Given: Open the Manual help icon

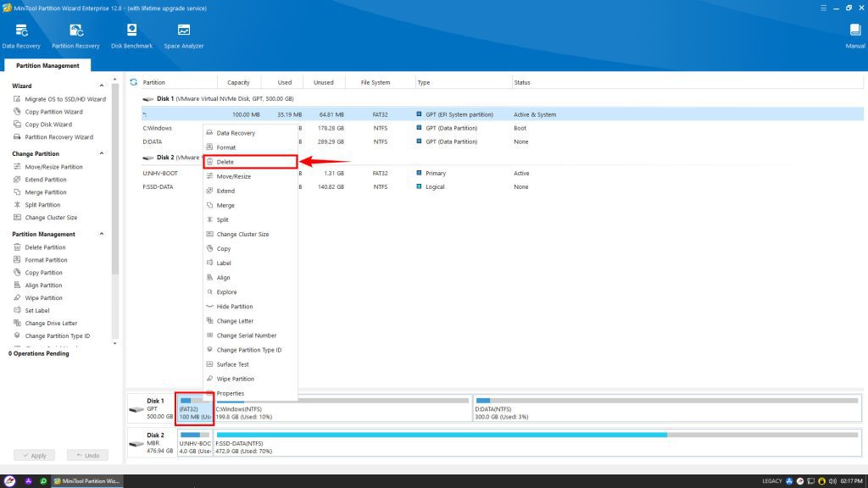Looking at the screenshot, I should pos(855,36).
